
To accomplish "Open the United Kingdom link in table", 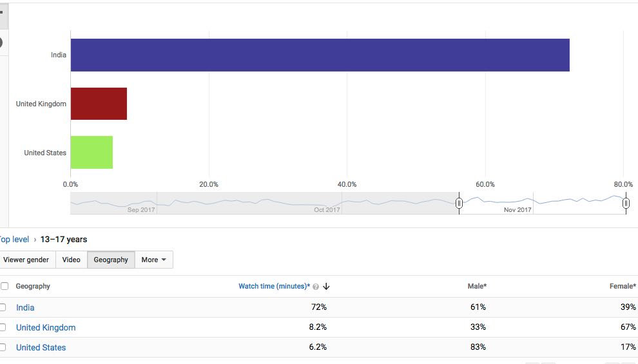I will [46, 327].
